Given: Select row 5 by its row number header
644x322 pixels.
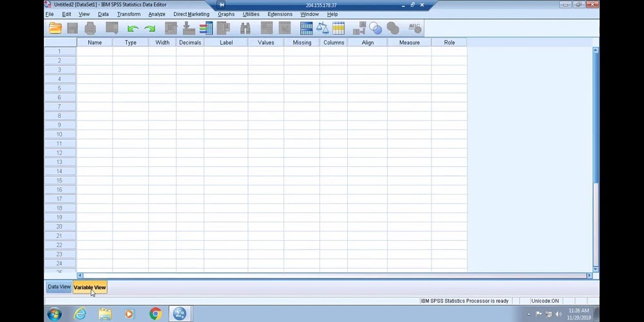Looking at the screenshot, I should coord(60,88).
